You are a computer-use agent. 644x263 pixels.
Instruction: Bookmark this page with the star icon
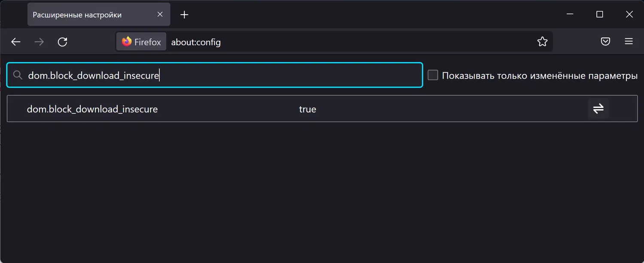click(542, 42)
